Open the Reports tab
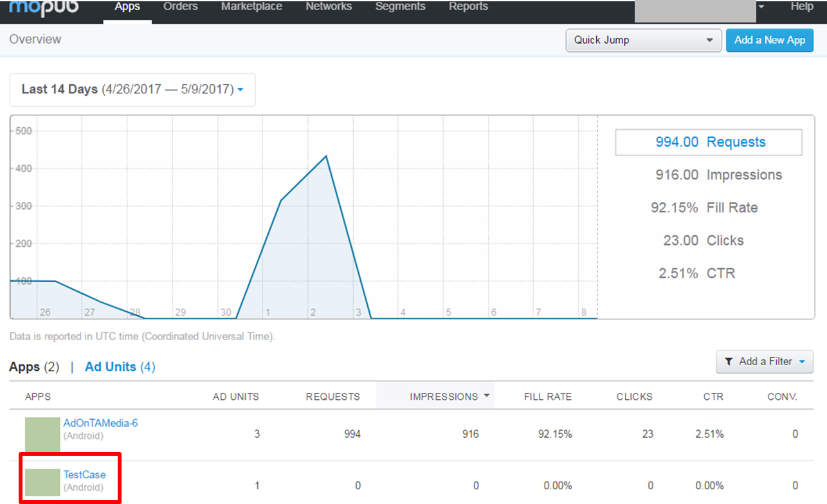827x504 pixels. coord(468,6)
